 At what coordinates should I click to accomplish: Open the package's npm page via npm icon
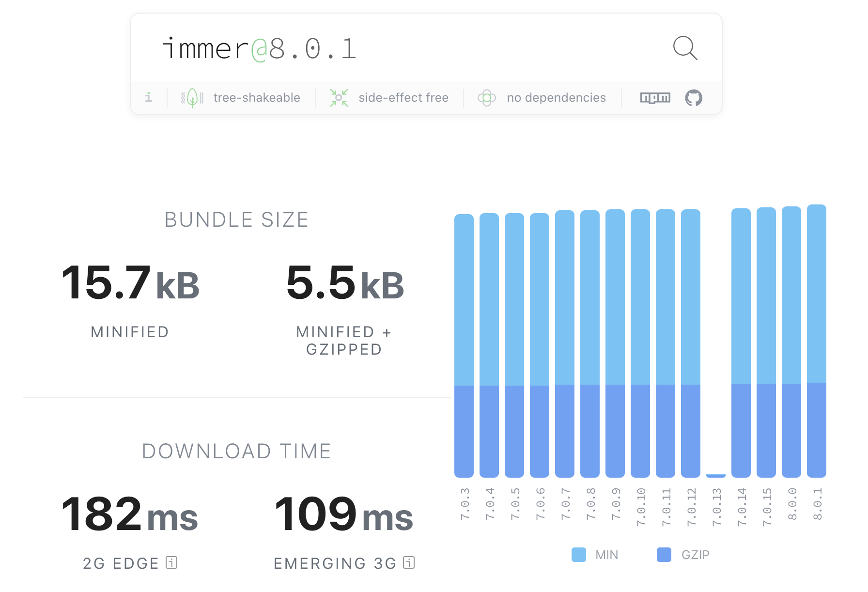pos(655,97)
